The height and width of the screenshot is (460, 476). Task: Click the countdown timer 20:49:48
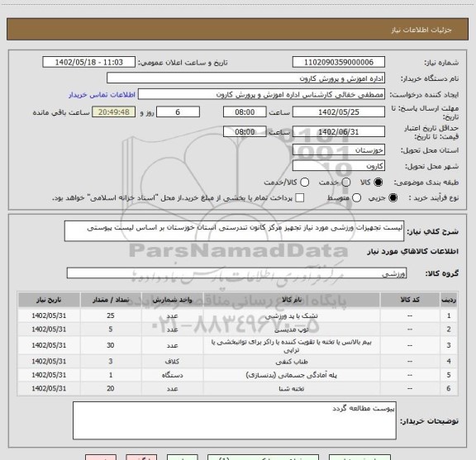point(114,112)
